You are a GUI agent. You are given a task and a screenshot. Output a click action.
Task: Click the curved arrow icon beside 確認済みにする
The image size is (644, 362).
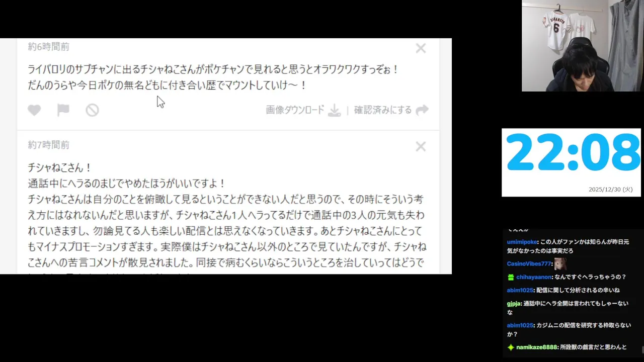click(x=422, y=110)
